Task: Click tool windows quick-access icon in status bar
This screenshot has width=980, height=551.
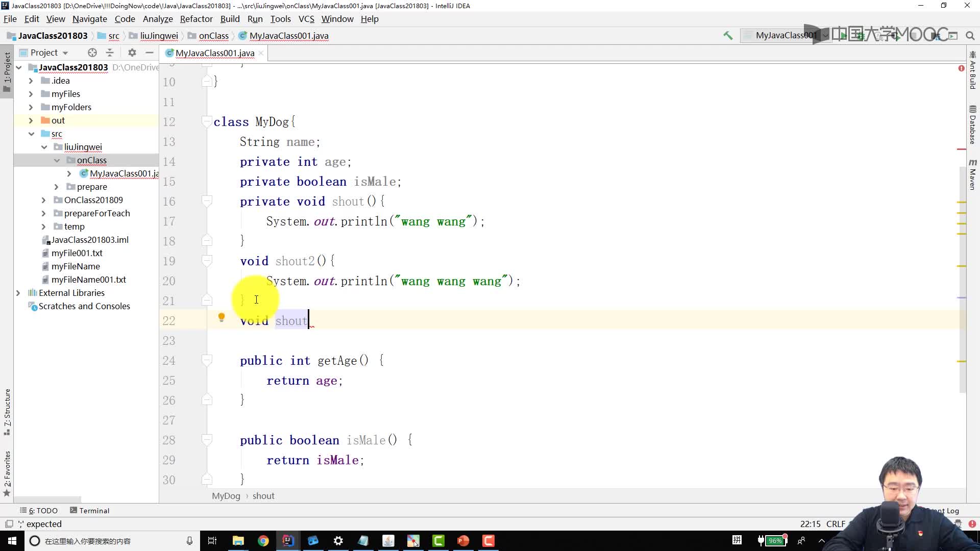Action: click(9, 524)
